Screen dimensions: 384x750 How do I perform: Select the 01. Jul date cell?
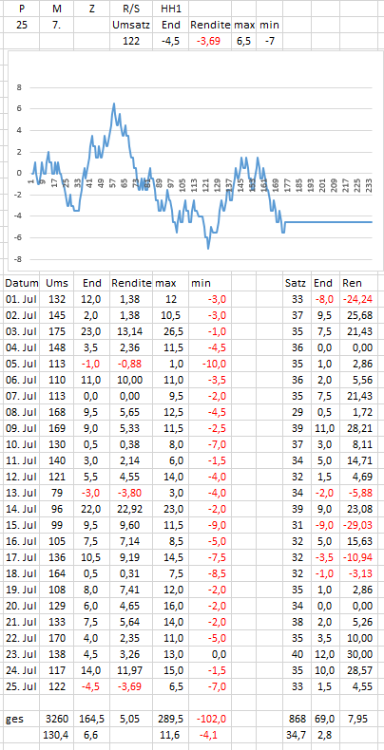click(x=22, y=300)
